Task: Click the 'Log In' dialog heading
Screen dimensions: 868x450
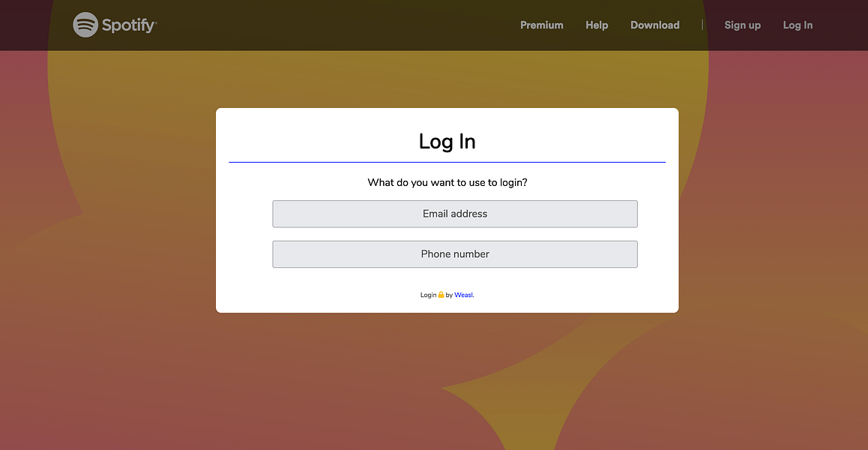Action: (x=447, y=141)
